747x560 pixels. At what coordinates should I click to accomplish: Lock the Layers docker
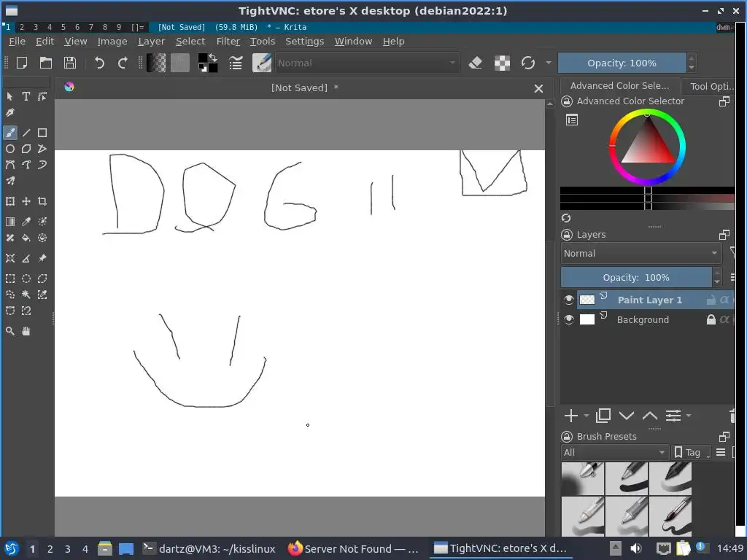click(567, 235)
